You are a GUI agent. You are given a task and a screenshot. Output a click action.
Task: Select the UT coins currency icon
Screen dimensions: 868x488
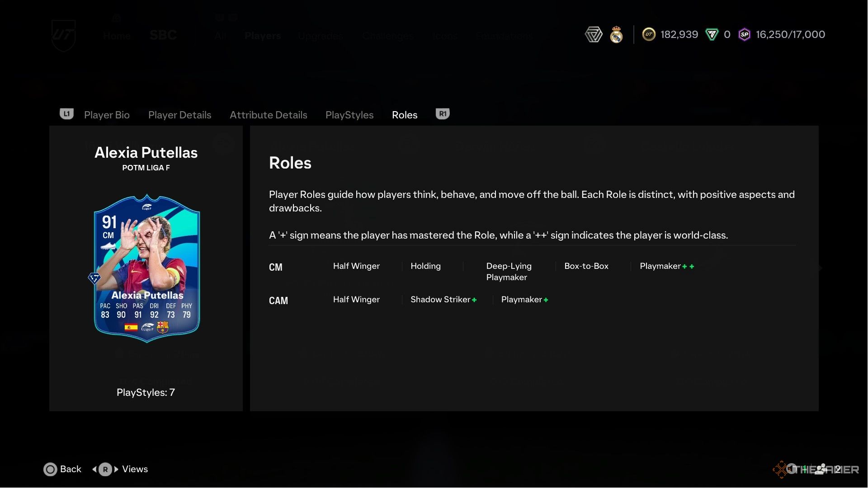pyautogui.click(x=649, y=34)
